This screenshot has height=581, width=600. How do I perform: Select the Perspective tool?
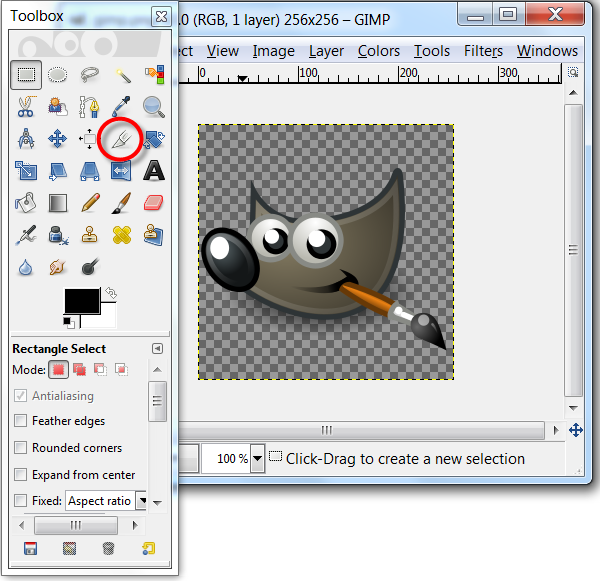[90, 171]
